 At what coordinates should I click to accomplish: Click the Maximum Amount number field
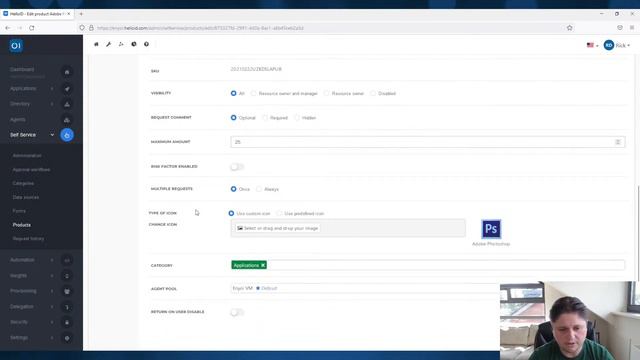click(427, 142)
